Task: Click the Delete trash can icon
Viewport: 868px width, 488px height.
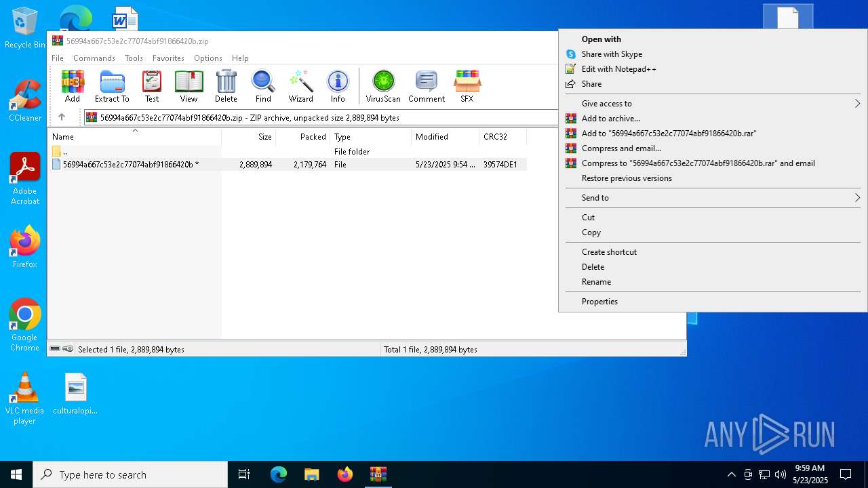Action: pos(226,86)
